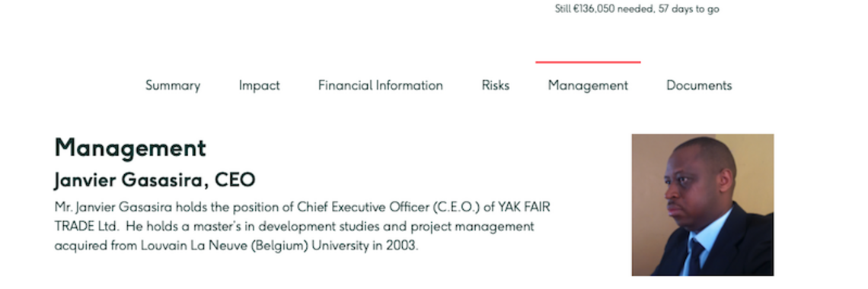This screenshot has width=868, height=289.
Task: View the Risks tab
Action: click(496, 86)
